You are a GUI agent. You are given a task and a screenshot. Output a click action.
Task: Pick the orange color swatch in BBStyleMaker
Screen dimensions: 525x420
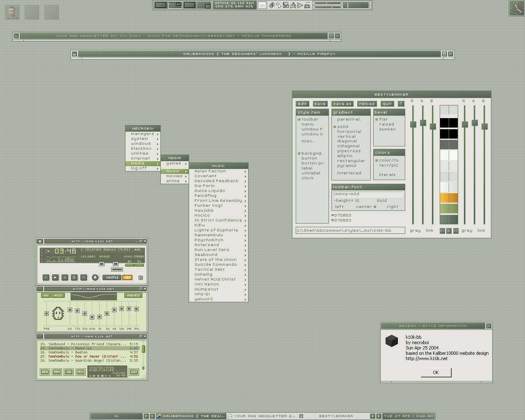click(449, 198)
